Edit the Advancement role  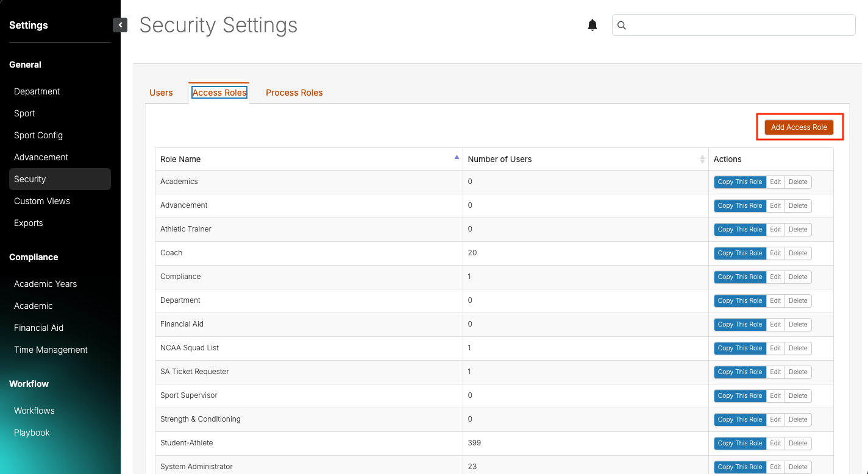pos(775,205)
